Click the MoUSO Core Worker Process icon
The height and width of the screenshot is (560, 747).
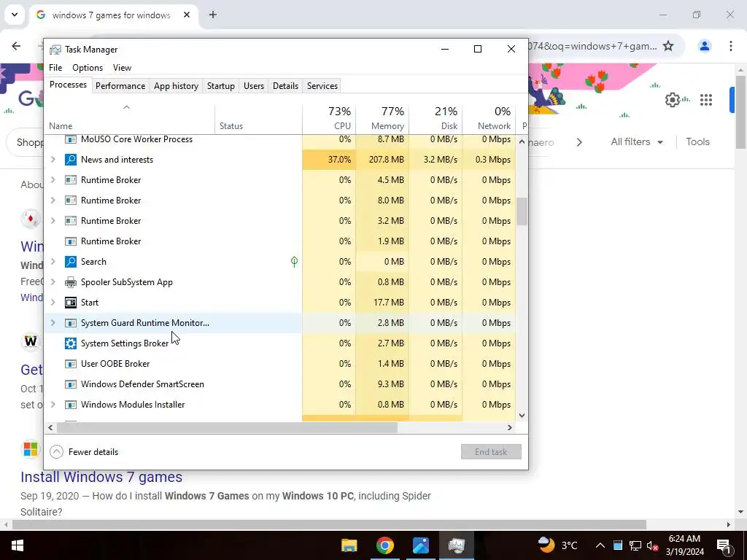click(x=71, y=139)
